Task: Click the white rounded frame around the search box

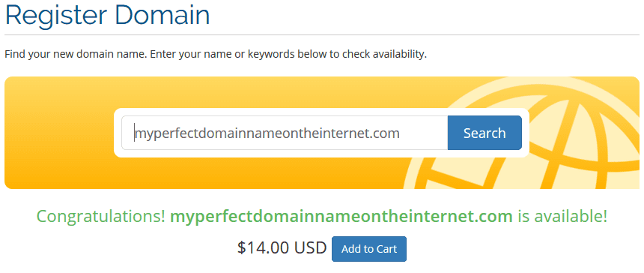Action: tap(321, 133)
